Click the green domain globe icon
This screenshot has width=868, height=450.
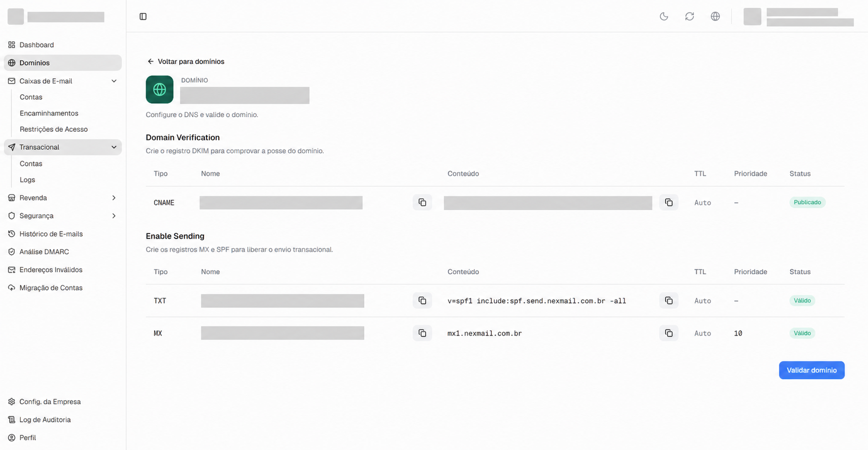tap(159, 90)
